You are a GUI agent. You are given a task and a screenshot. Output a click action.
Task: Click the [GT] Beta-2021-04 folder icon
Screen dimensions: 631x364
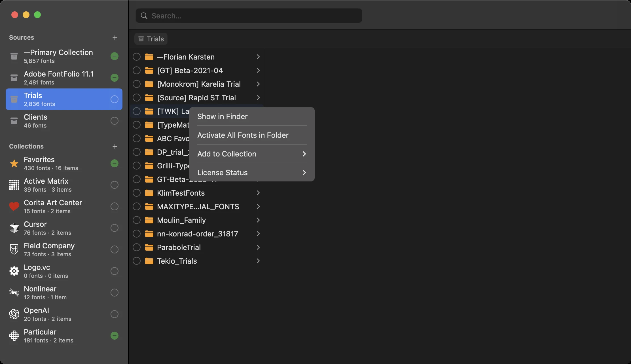(x=149, y=71)
